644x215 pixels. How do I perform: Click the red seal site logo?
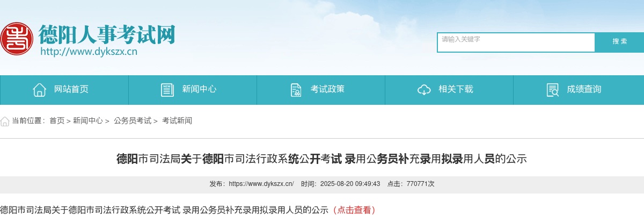point(16,38)
